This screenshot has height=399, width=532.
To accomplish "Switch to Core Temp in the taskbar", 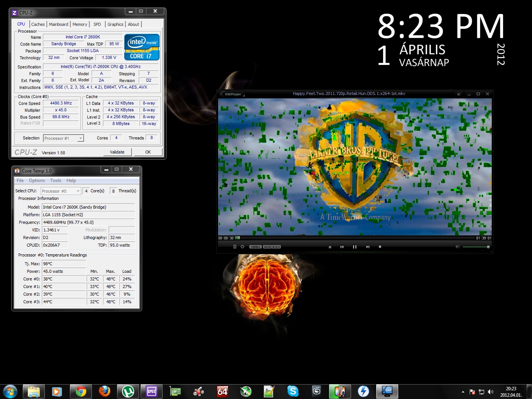I will (x=340, y=391).
